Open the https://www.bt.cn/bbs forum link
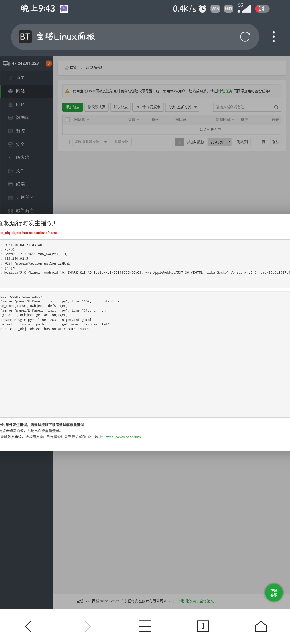This screenshot has height=644, width=290. tap(123, 437)
